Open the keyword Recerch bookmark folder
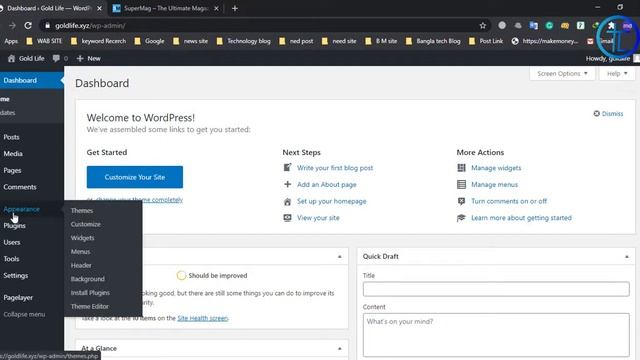The height and width of the screenshot is (360, 640). tap(98, 41)
